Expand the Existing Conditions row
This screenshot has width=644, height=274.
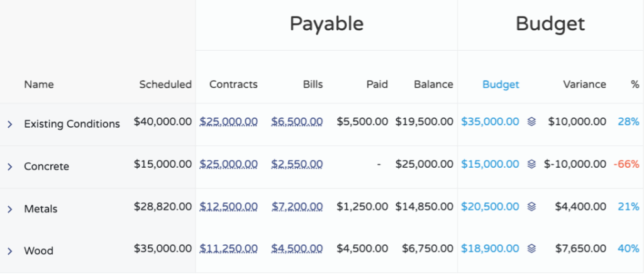tap(10, 124)
